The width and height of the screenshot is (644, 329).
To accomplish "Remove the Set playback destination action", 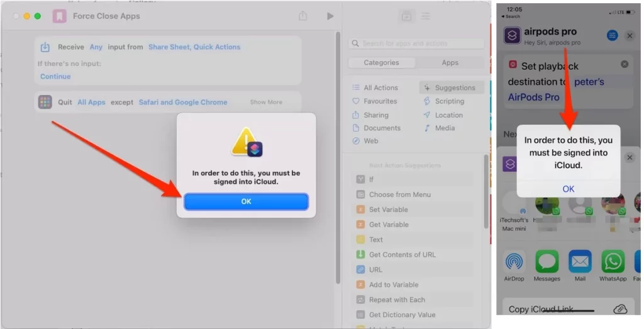I will tap(625, 64).
